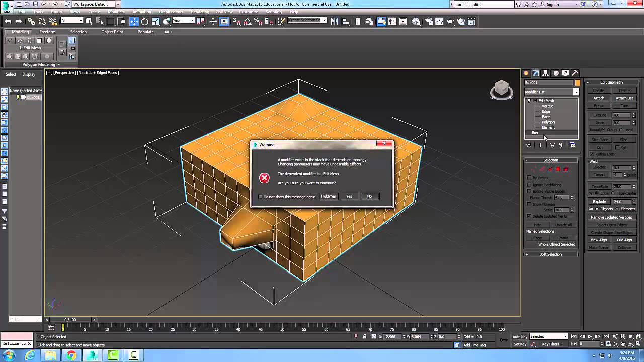Screen dimensions: 644x362
Task: Click Yes in the Warning dialog
Action: 349,196
